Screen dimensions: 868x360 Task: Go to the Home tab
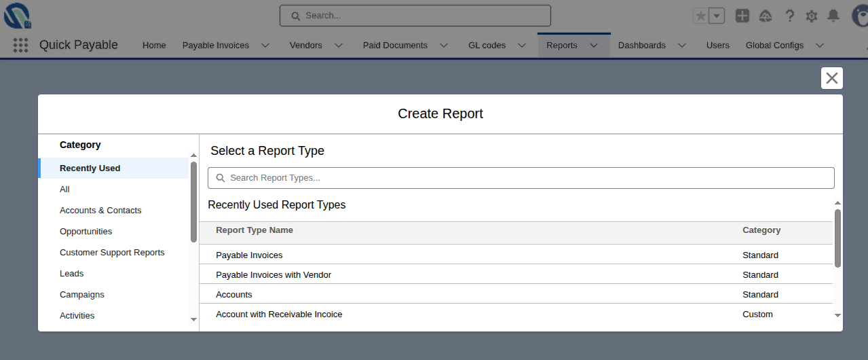pos(154,46)
